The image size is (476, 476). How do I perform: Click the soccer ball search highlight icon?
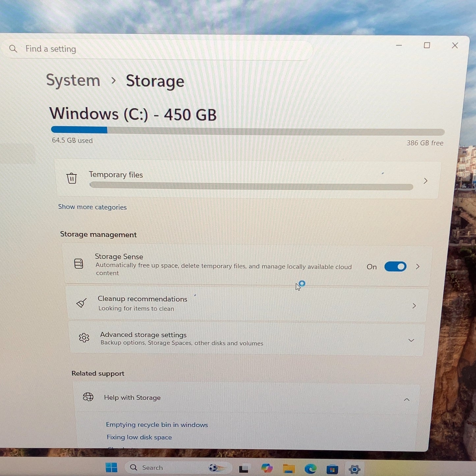tap(216, 468)
